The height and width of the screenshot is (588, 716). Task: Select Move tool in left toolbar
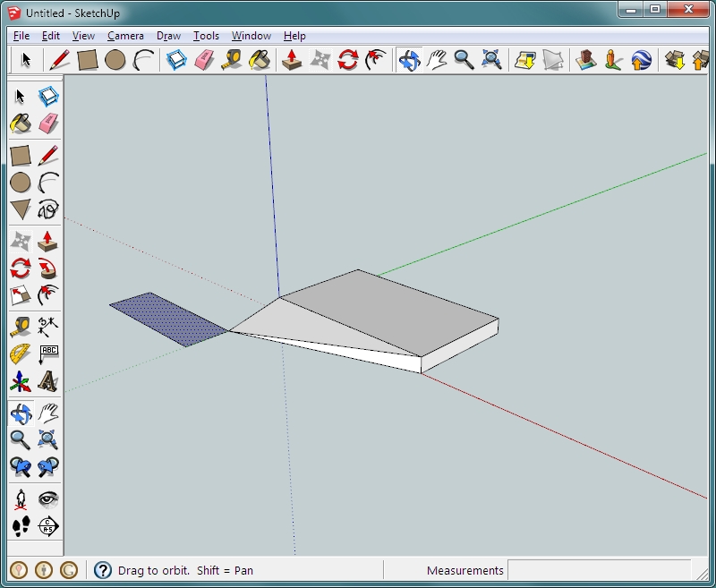[20, 242]
